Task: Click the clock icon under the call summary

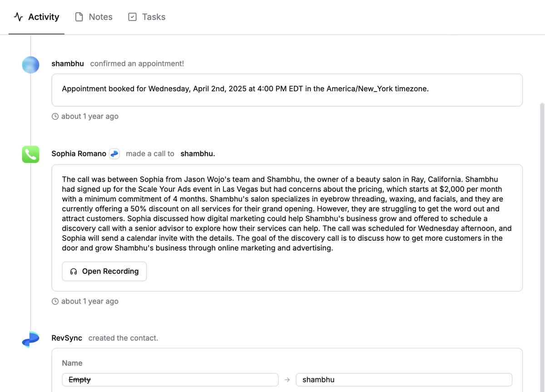Action: [55, 301]
